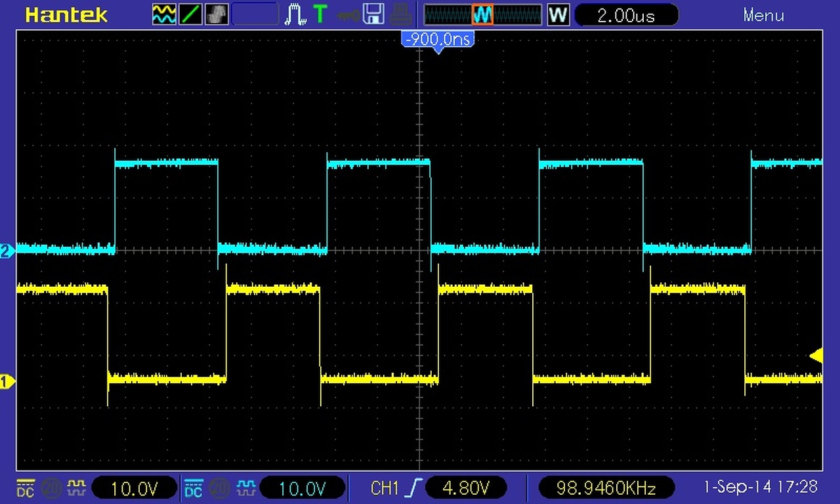Image resolution: width=840 pixels, height=504 pixels.
Task: Click the CH1 yellow probe waveform icon
Action: point(77,488)
